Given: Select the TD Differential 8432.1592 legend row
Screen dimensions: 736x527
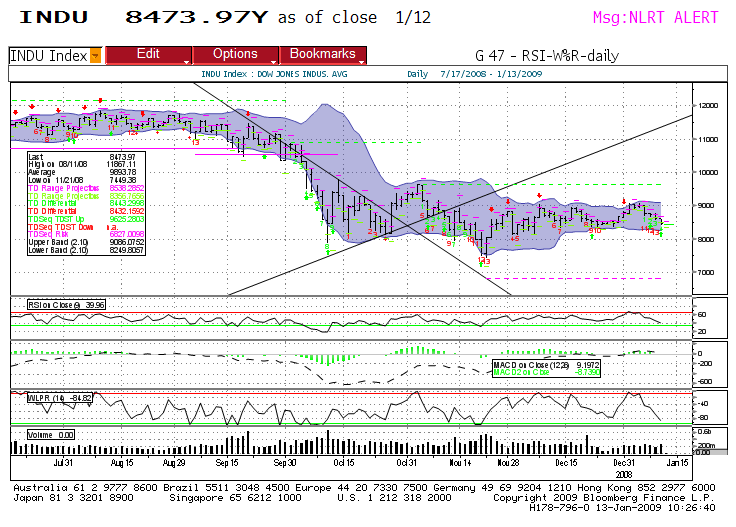Looking at the screenshot, I should point(86,211).
